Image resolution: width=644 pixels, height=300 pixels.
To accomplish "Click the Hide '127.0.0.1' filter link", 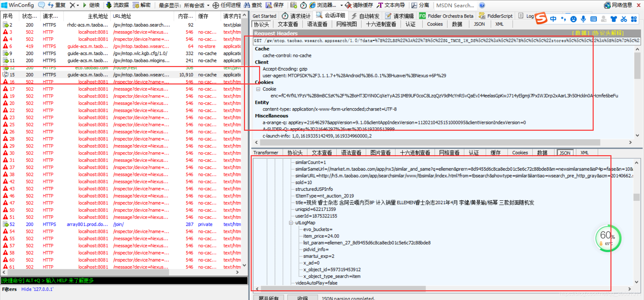I will [x=37, y=289].
